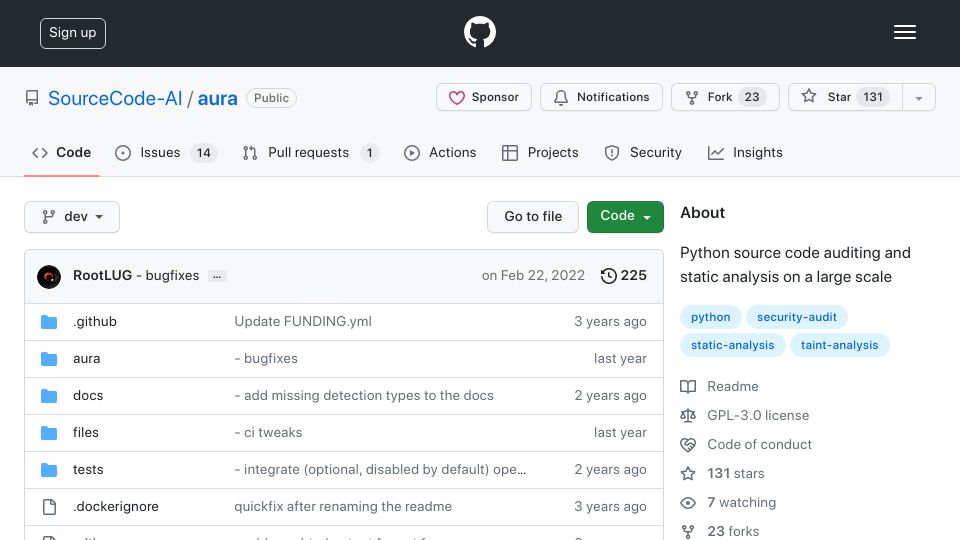Click the docs folder icon
Image resolution: width=960 pixels, height=540 pixels.
click(x=49, y=396)
